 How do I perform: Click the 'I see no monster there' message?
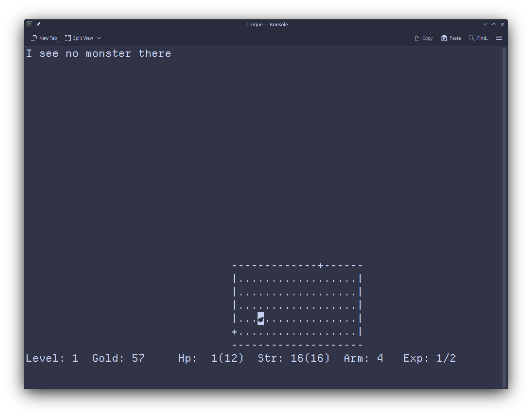pos(99,54)
